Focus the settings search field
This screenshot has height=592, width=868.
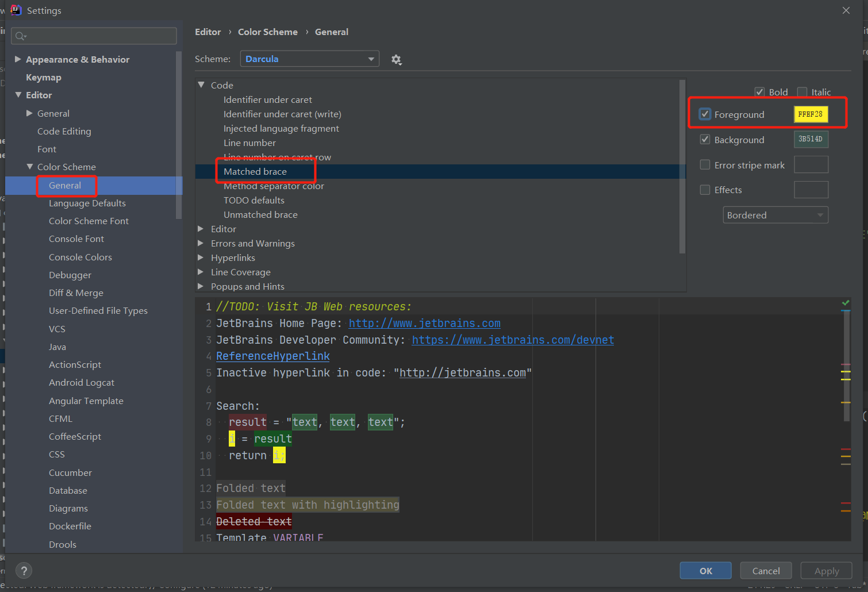click(x=94, y=36)
